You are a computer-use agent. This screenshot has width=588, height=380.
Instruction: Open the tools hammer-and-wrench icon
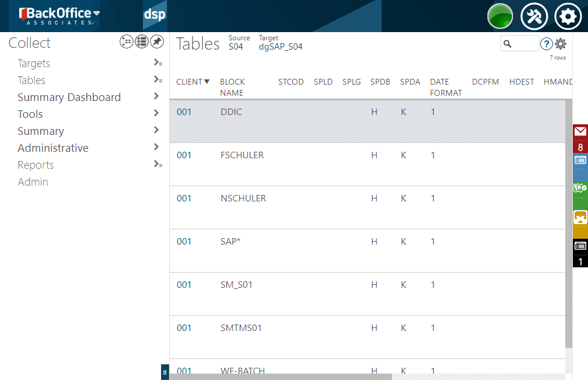534,16
